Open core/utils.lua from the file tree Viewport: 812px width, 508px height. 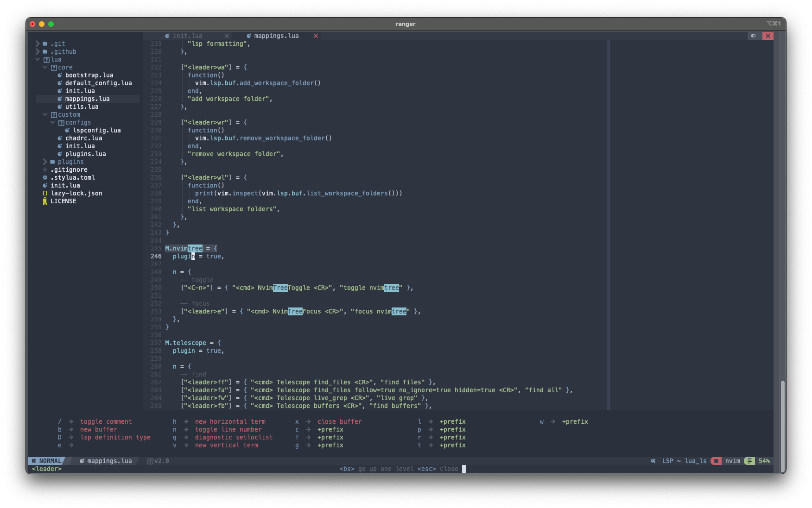click(x=82, y=107)
